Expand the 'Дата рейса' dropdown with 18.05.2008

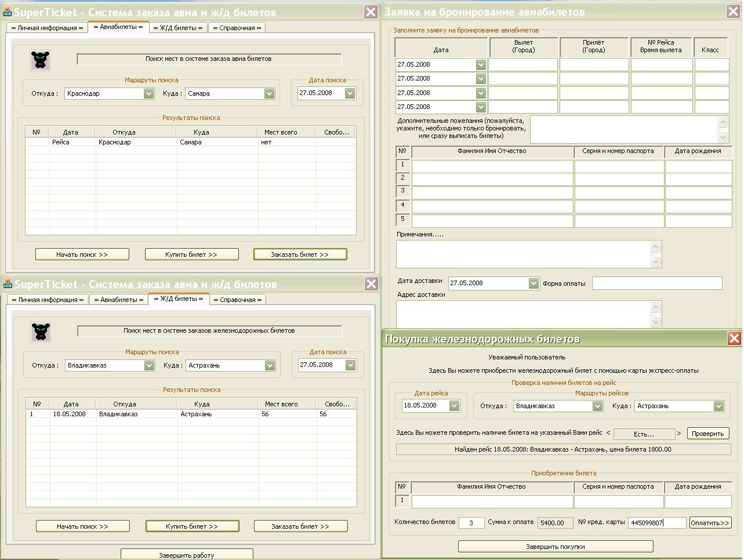pyautogui.click(x=454, y=406)
